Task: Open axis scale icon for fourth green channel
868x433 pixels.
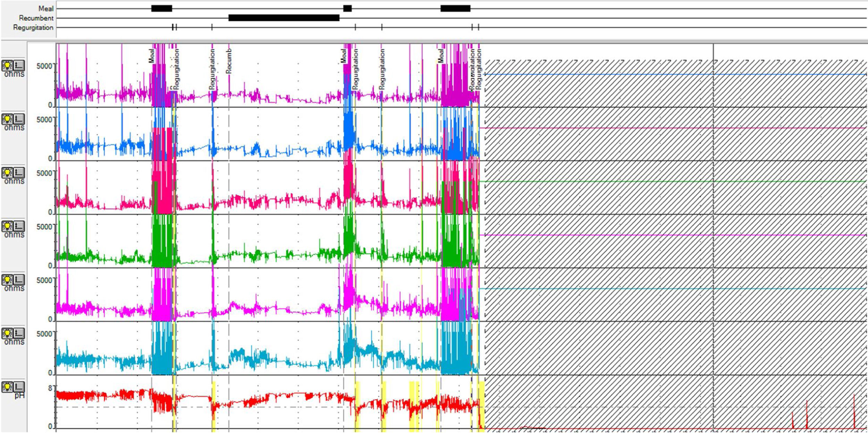Action: [19, 226]
